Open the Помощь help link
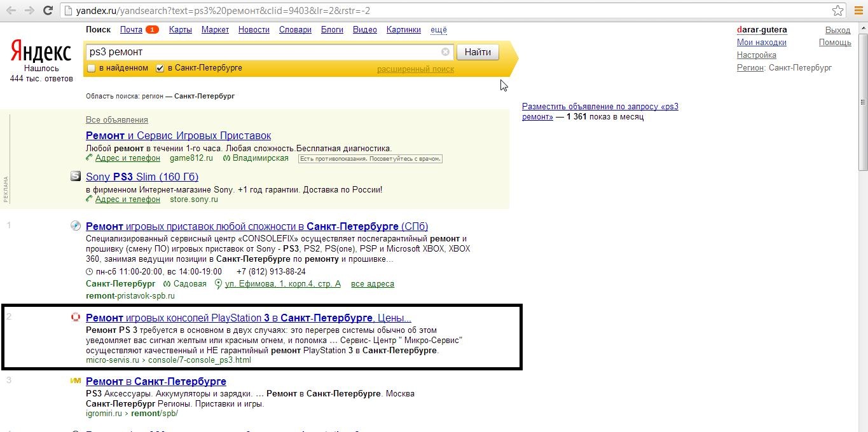This screenshot has height=432, width=868. (x=835, y=43)
